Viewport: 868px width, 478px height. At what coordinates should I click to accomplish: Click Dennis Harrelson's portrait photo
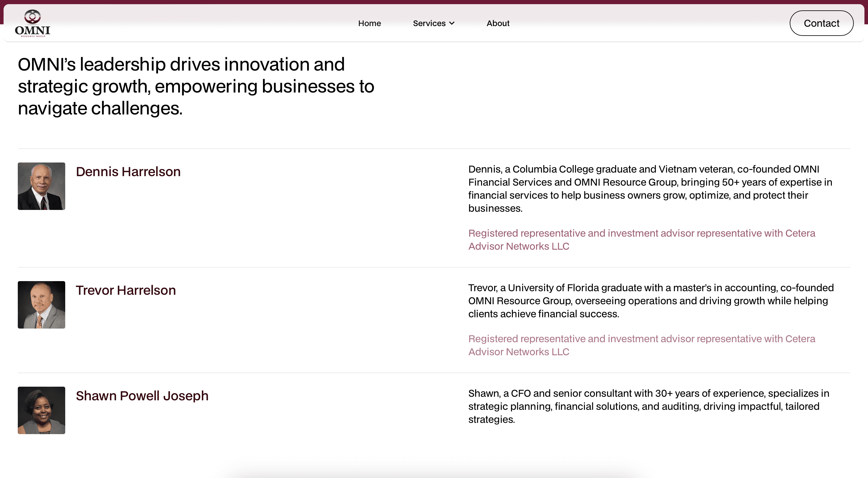click(42, 186)
